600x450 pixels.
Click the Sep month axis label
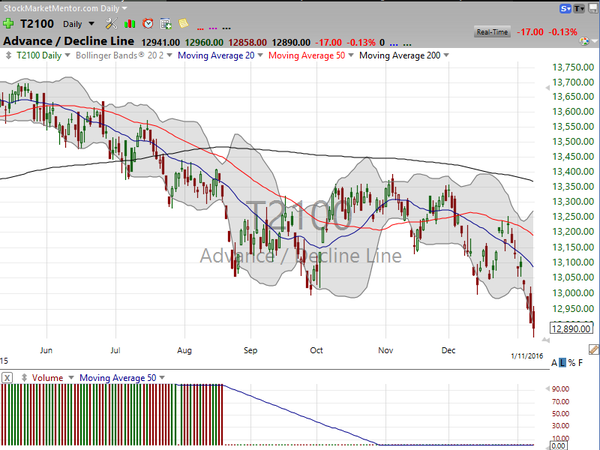tap(250, 350)
